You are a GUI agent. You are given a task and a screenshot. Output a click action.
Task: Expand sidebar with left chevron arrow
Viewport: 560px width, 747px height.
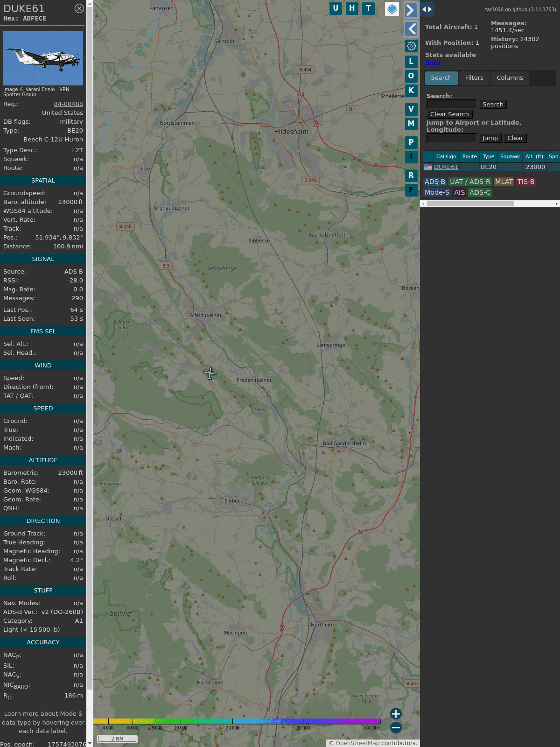(411, 29)
